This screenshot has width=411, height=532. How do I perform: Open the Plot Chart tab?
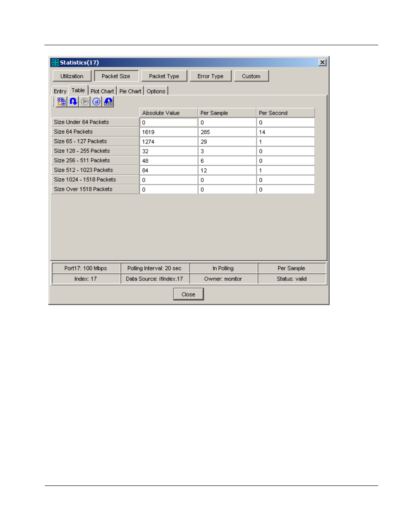103,91
